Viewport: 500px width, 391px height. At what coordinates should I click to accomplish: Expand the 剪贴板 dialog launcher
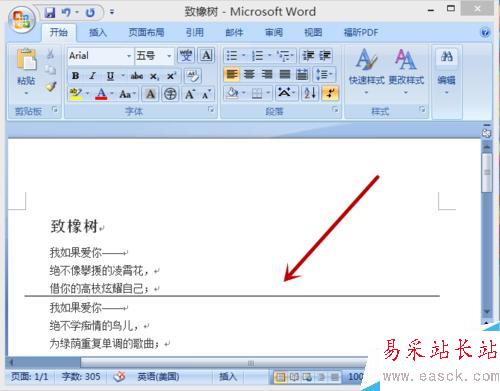pos(55,109)
